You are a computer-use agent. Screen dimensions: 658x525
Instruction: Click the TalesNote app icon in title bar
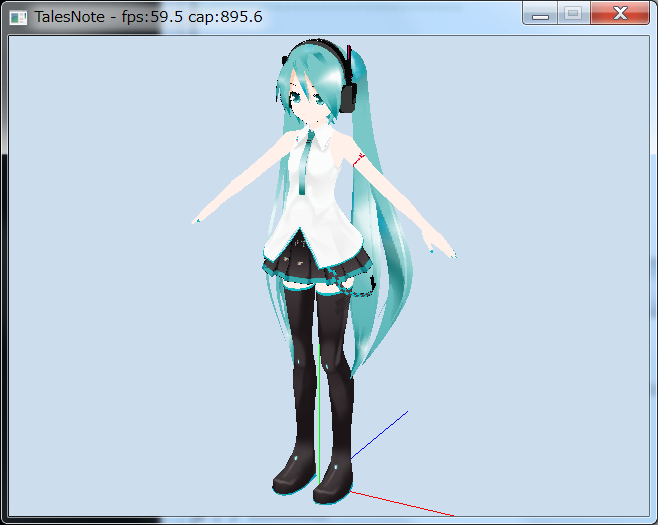click(18, 17)
